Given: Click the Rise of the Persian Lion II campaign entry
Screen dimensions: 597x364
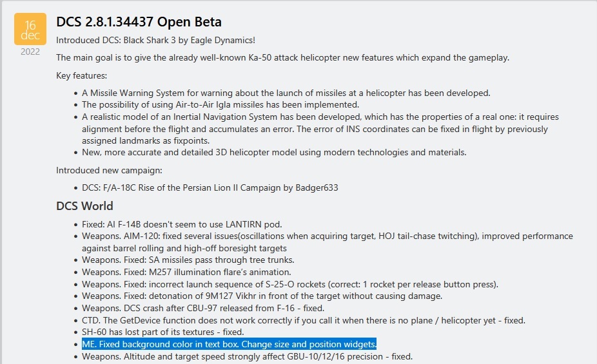Looking at the screenshot, I should 210,187.
